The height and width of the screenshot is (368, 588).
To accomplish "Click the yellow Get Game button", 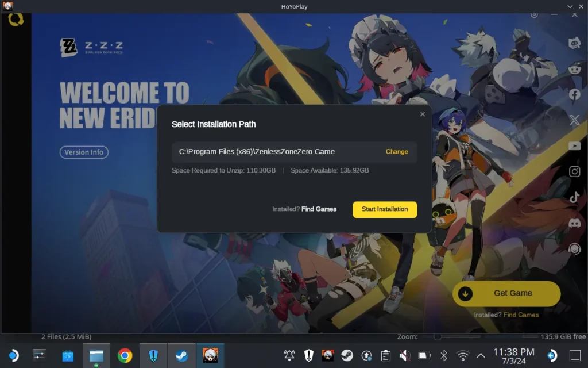I will pos(506,293).
